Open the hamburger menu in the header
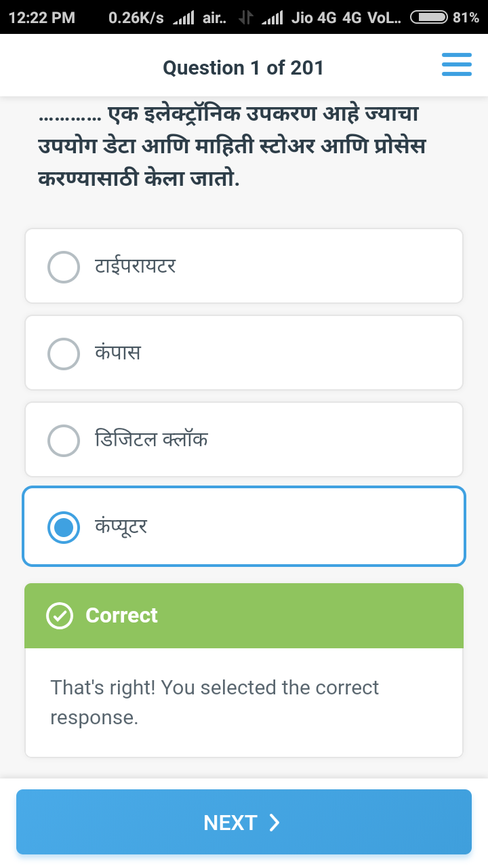Image resolution: width=488 pixels, height=868 pixels. pyautogui.click(x=456, y=65)
